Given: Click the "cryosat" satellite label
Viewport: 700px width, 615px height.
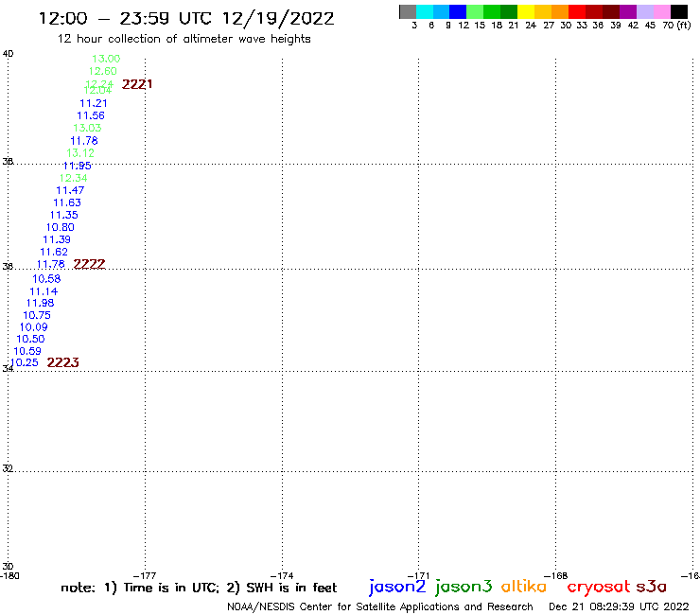Looking at the screenshot, I should (599, 588).
